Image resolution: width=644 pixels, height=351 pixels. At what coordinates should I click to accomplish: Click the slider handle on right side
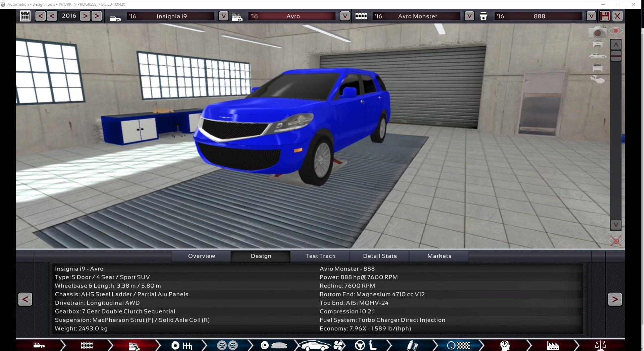(616, 56)
